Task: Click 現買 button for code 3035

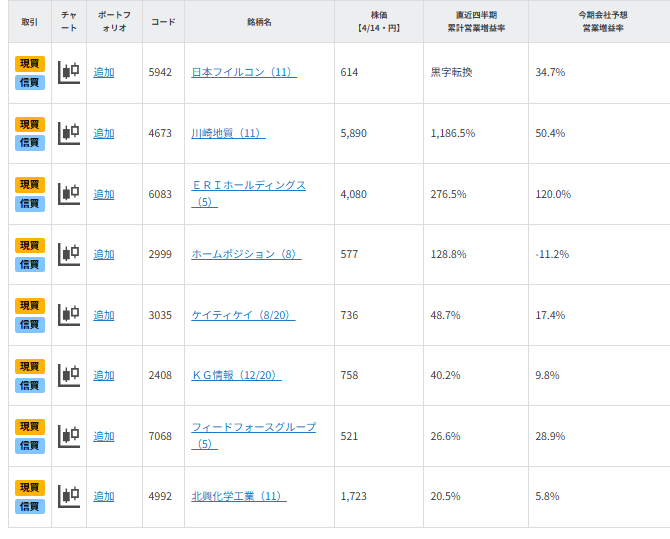Action: pyautogui.click(x=30, y=306)
